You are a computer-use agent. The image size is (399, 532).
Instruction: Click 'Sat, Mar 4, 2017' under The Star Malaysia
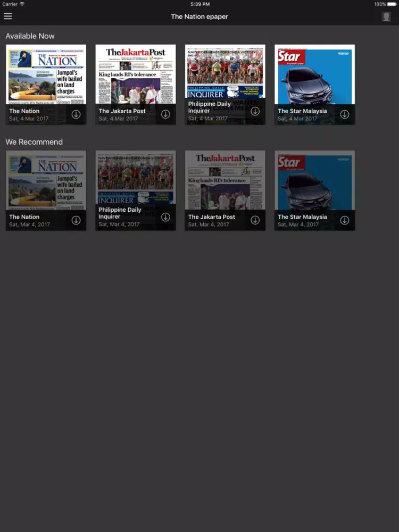[298, 225]
